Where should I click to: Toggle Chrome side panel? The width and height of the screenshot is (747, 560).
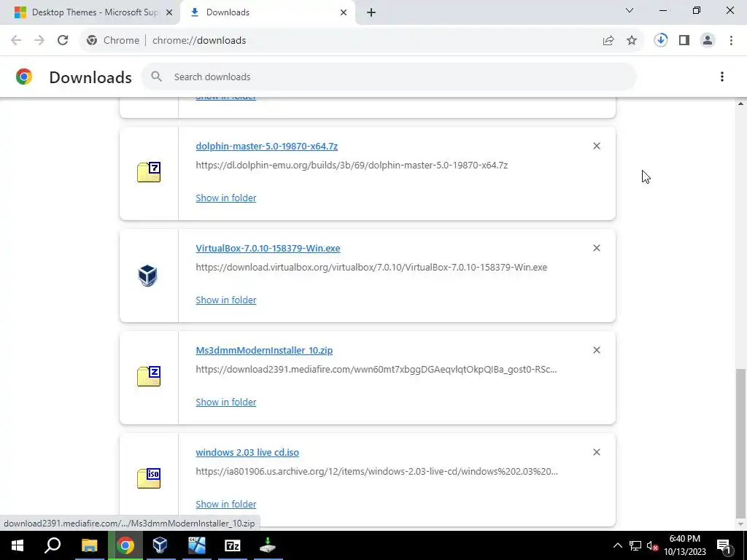pos(684,41)
